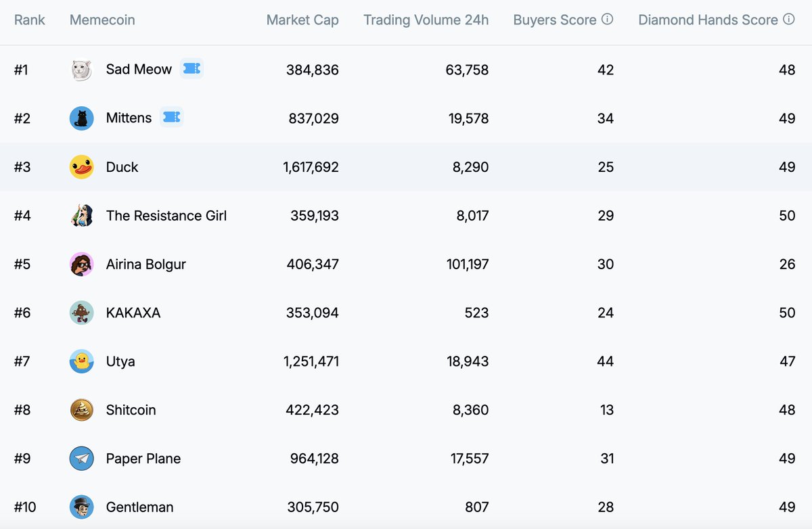The width and height of the screenshot is (812, 529).
Task: Click Sad Meow market cap 384,836
Action: pyautogui.click(x=312, y=70)
